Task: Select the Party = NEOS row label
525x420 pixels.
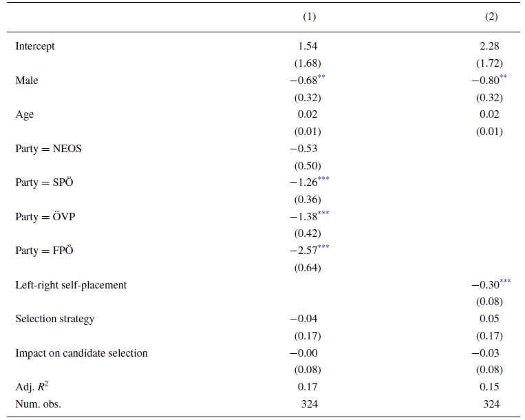Action: [x=48, y=148]
